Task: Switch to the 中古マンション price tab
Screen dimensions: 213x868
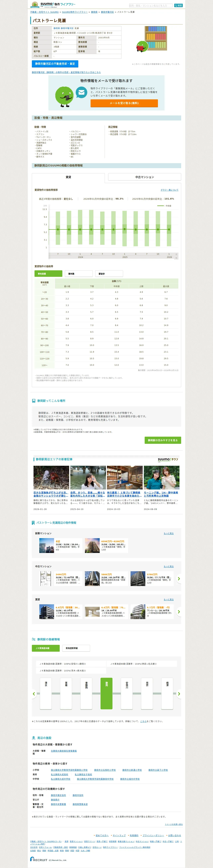Action: pyautogui.click(x=145, y=177)
